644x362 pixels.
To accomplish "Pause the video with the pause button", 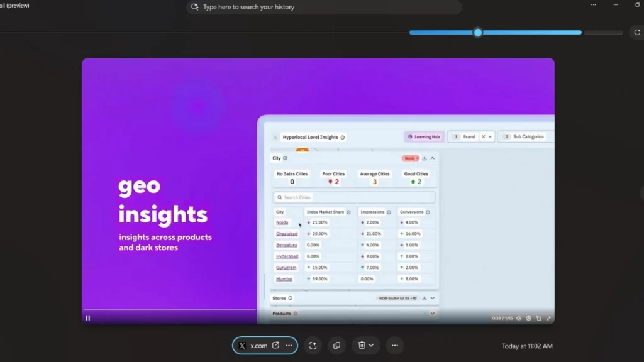I will click(x=88, y=318).
